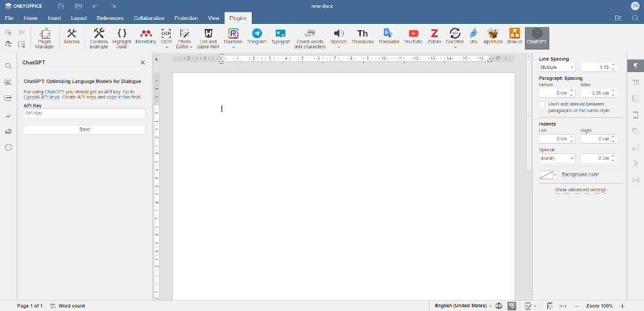Toggle spell checking in status bar
644x311 pixels.
pyautogui.click(x=513, y=306)
